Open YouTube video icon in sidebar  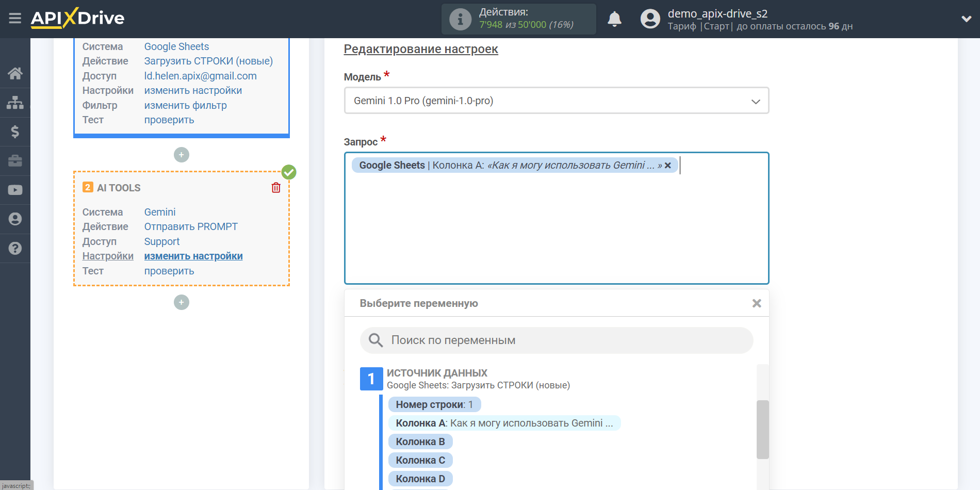pos(15,190)
